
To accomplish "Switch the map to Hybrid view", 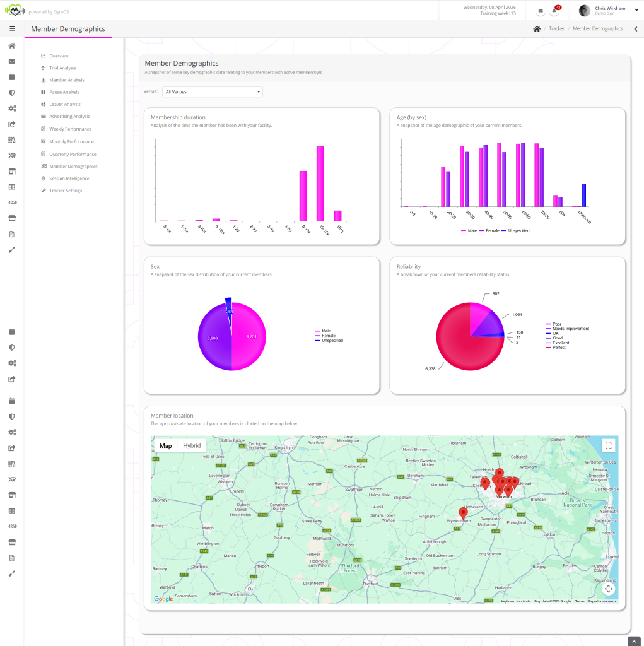I will [x=192, y=445].
